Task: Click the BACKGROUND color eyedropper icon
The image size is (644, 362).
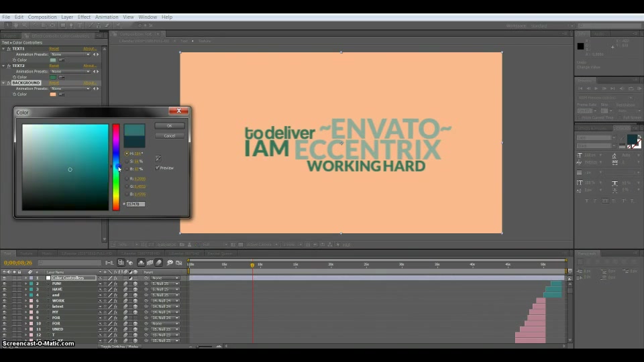Action: pyautogui.click(x=62, y=95)
